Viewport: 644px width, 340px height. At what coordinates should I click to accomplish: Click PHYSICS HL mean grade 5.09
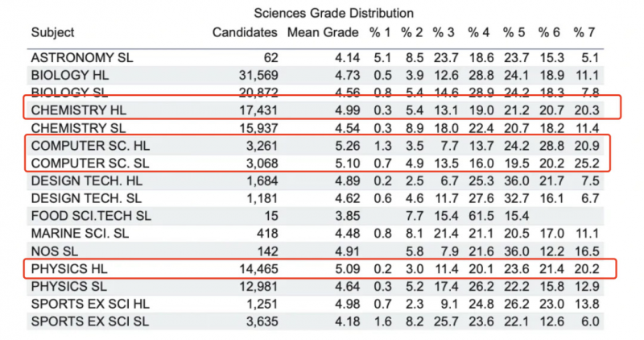pos(348,269)
